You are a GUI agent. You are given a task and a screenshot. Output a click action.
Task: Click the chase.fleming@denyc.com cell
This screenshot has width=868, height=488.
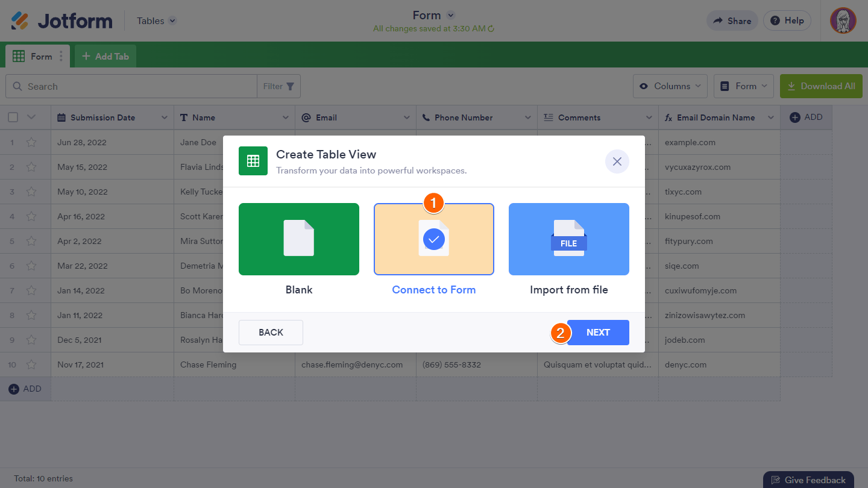356,365
